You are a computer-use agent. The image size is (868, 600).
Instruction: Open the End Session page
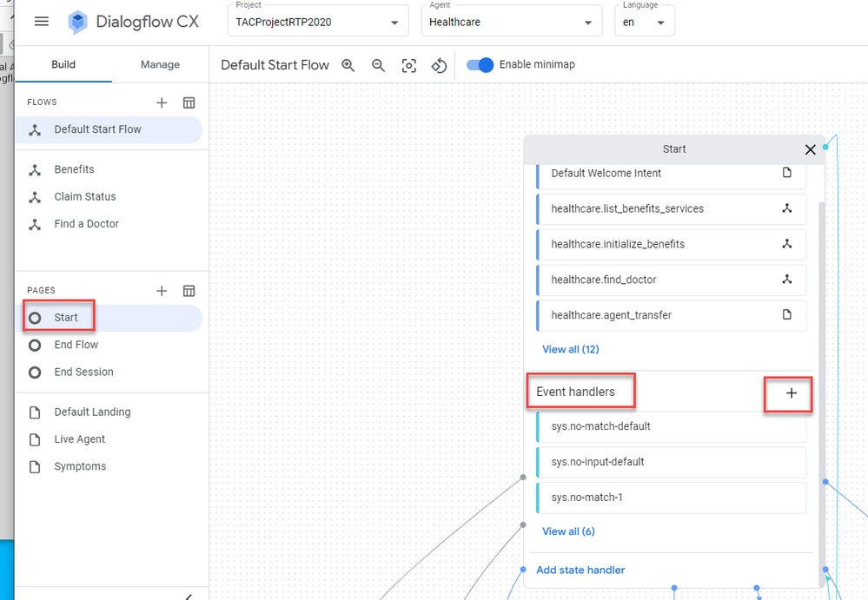tap(109, 373)
